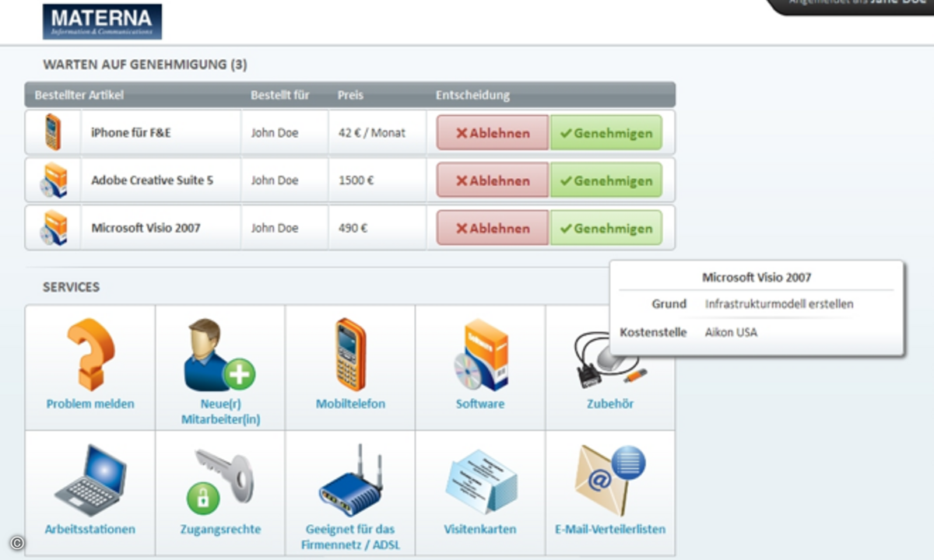This screenshot has height=560, width=934.
Task: Select the Microsoft Visio 2007 name in the table
Action: pyautogui.click(x=146, y=228)
